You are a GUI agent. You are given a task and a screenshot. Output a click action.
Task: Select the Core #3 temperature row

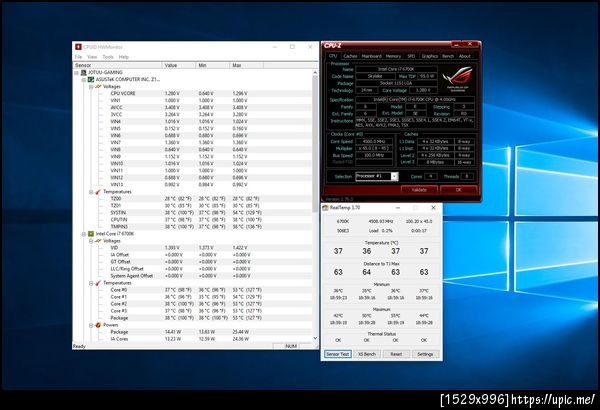192,311
